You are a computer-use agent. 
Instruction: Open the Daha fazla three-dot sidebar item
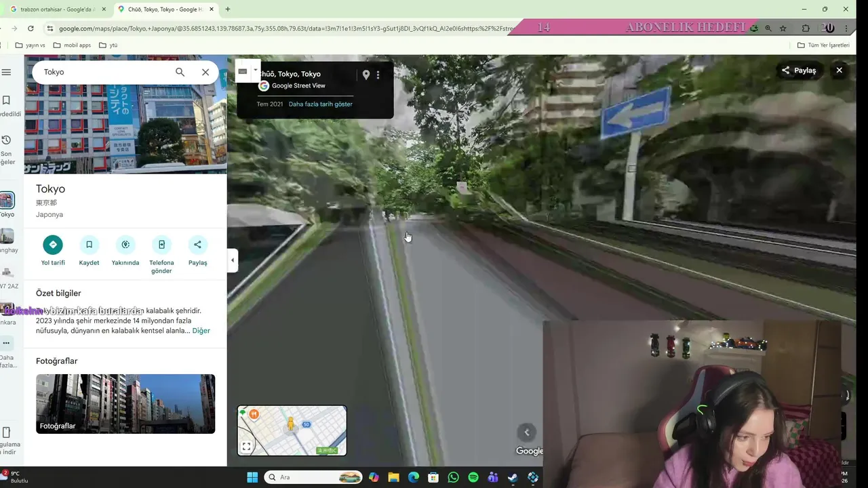6,344
